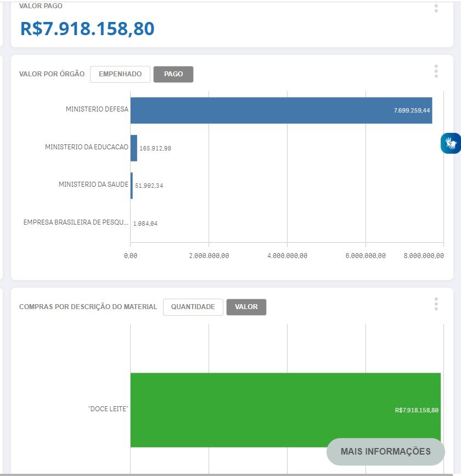The image size is (461, 476).
Task: Toggle chart to Pago values
Action: (173, 74)
